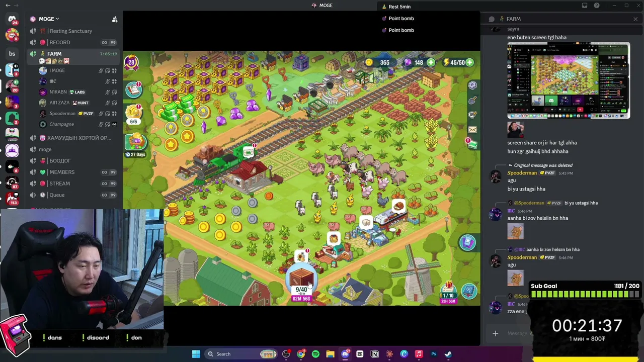This screenshot has height=362, width=644.
Task: Open the game mail envelope
Action: pos(472,130)
